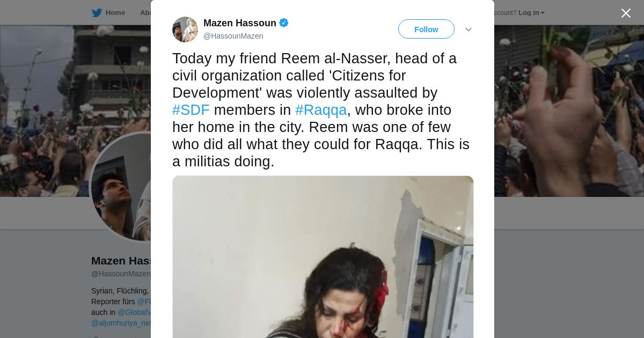This screenshot has height=338, width=644.
Task: Open the @aljumhuriya_net mention in bio
Action: click(121, 323)
